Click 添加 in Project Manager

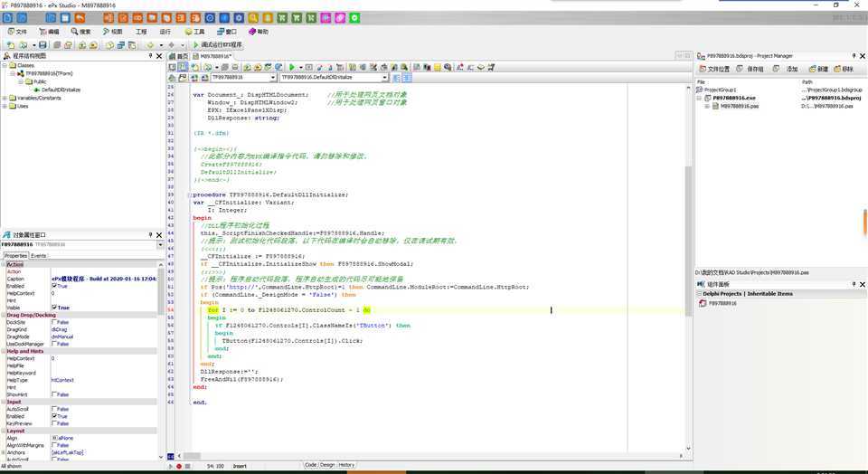[x=786, y=70]
